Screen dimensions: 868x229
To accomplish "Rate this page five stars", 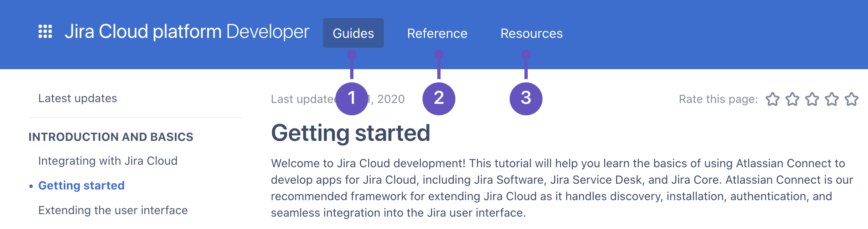I will [852, 99].
